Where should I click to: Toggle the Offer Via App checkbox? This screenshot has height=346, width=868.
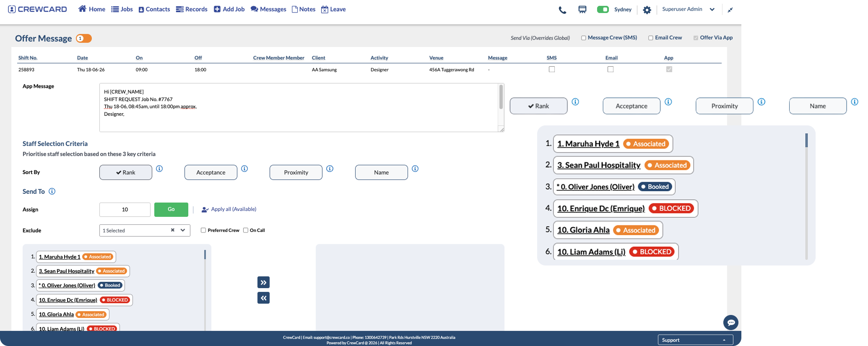(x=696, y=38)
